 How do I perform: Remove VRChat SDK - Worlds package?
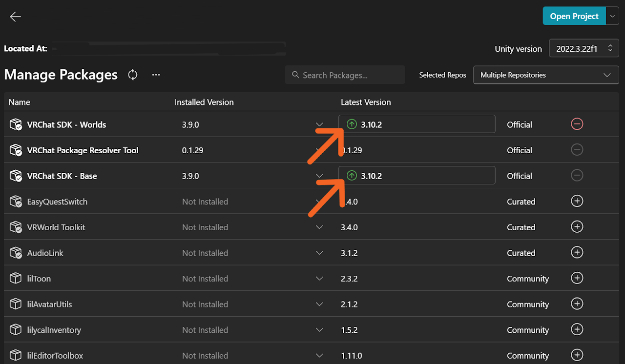coord(577,124)
